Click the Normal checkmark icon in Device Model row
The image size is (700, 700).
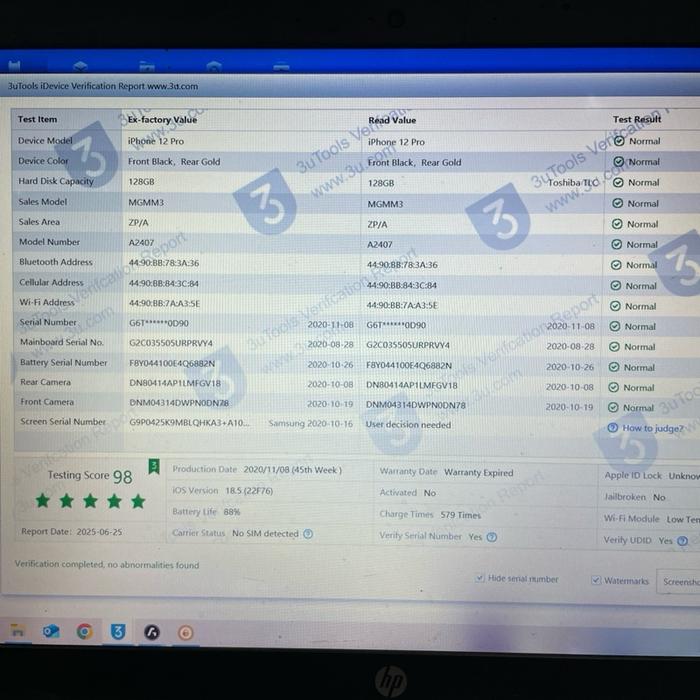[619, 141]
